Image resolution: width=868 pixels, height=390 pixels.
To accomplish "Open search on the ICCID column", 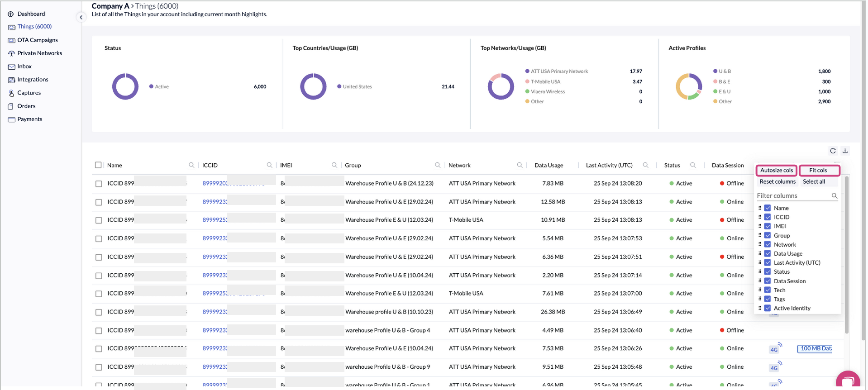I will (270, 165).
